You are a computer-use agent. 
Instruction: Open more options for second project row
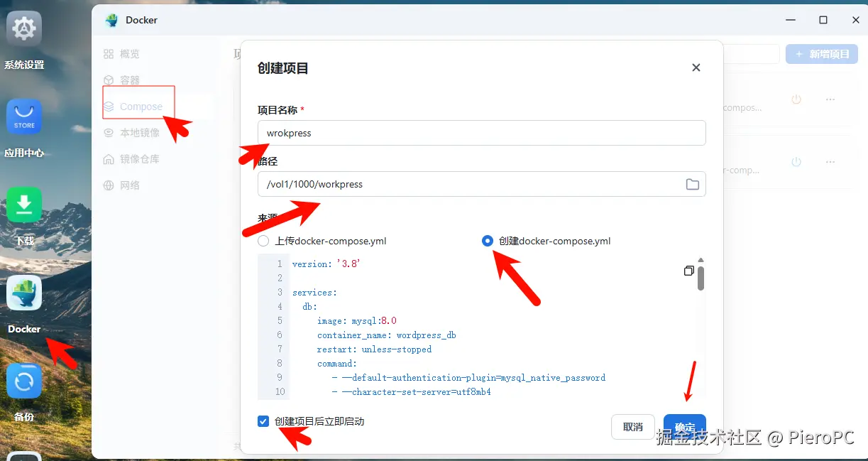[830, 162]
